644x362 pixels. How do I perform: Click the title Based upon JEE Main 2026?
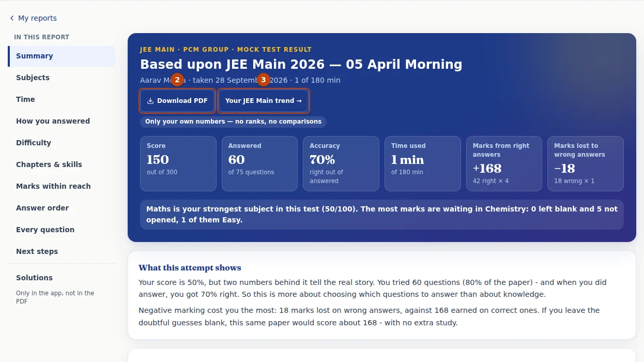(x=301, y=65)
